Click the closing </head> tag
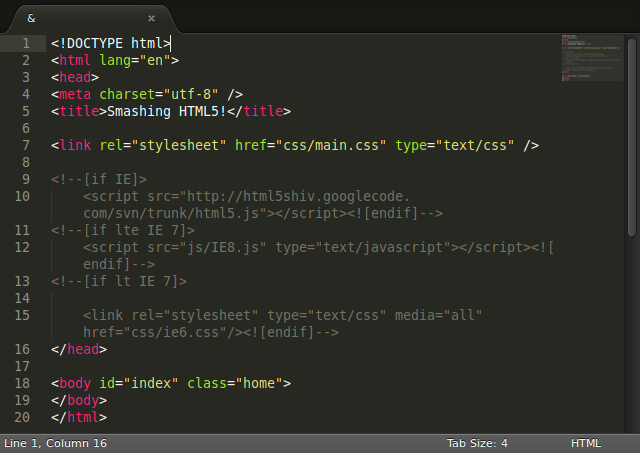This screenshot has height=453, width=640. tap(79, 349)
